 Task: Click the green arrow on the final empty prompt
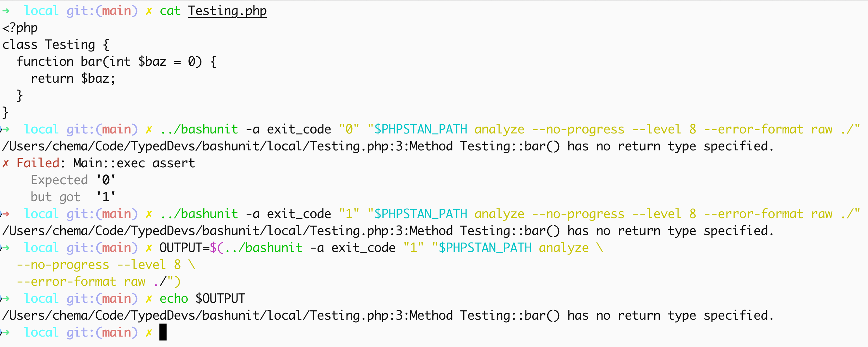point(6,332)
